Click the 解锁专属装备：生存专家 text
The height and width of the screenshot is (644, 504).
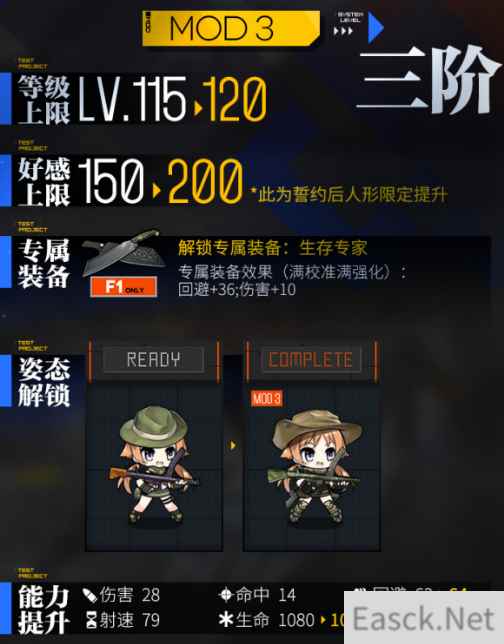pyautogui.click(x=273, y=248)
